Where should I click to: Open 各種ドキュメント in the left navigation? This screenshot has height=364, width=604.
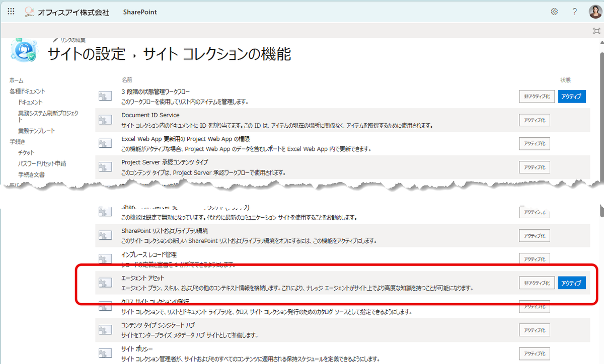click(27, 92)
